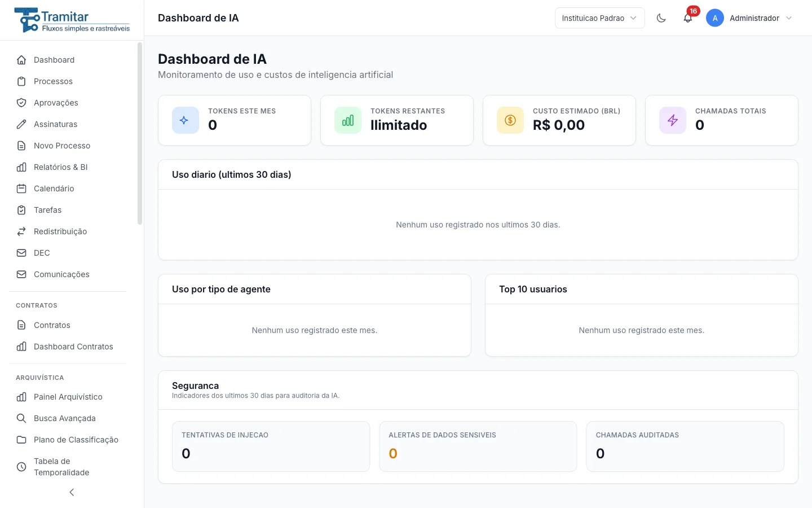This screenshot has height=508, width=812.
Task: Open Contratos link
Action: click(68, 325)
